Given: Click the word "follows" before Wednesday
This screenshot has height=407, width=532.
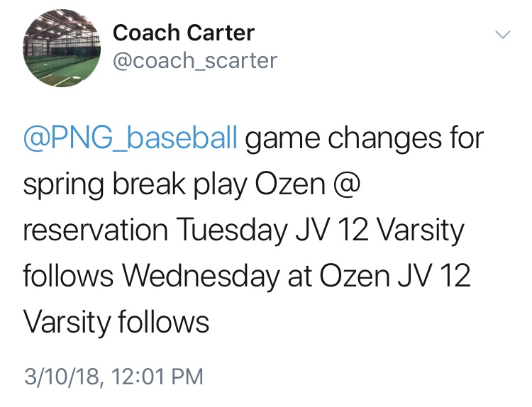Looking at the screenshot, I should pos(68,276).
